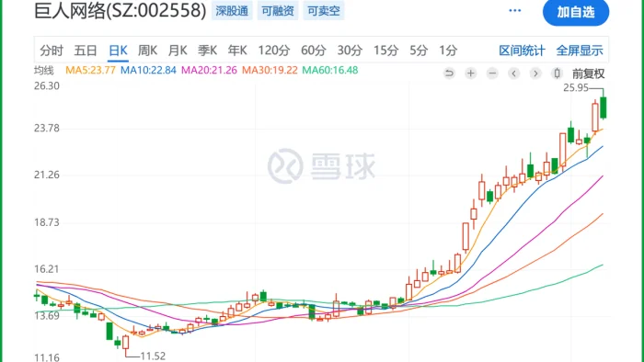The width and height of the screenshot is (644, 362).
Task: Click MA60:16.48 indicator label
Action: (x=330, y=71)
